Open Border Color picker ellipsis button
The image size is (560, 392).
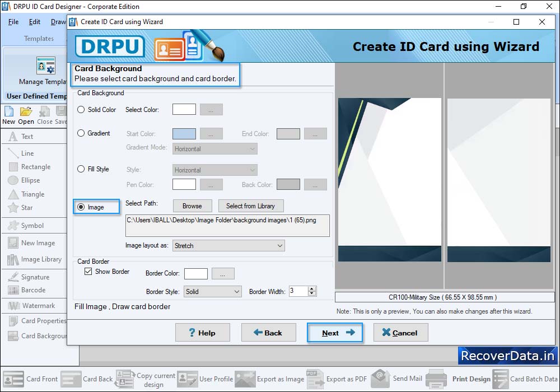pyautogui.click(x=223, y=274)
